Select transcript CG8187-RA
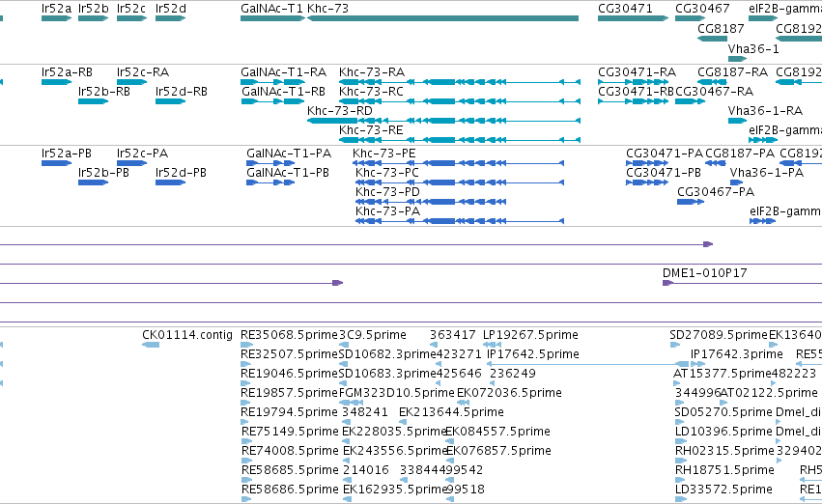This screenshot has width=822, height=504. (x=732, y=71)
